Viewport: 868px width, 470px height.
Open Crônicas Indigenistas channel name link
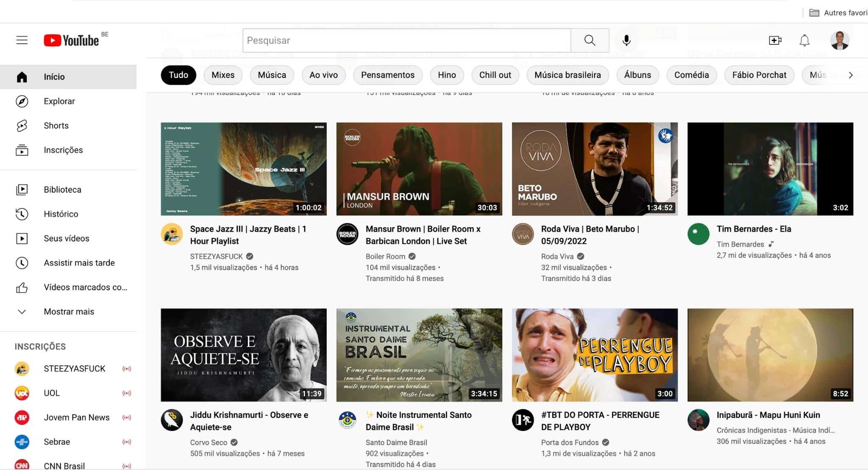(776, 430)
